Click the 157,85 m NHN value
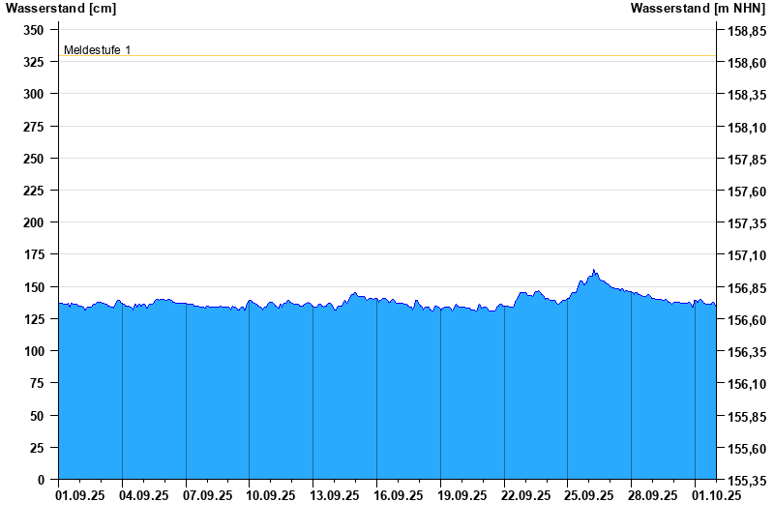The width and height of the screenshot is (774, 532). (x=747, y=160)
